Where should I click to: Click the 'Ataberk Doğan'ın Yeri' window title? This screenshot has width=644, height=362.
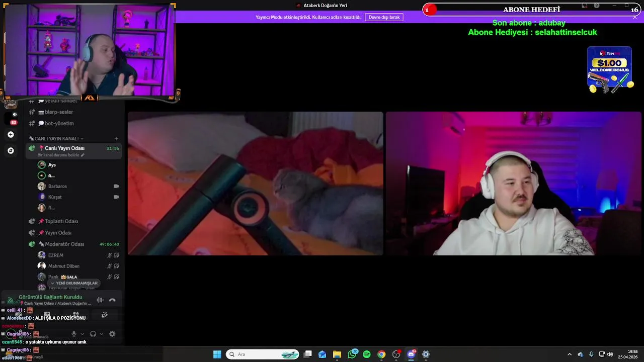325,6
